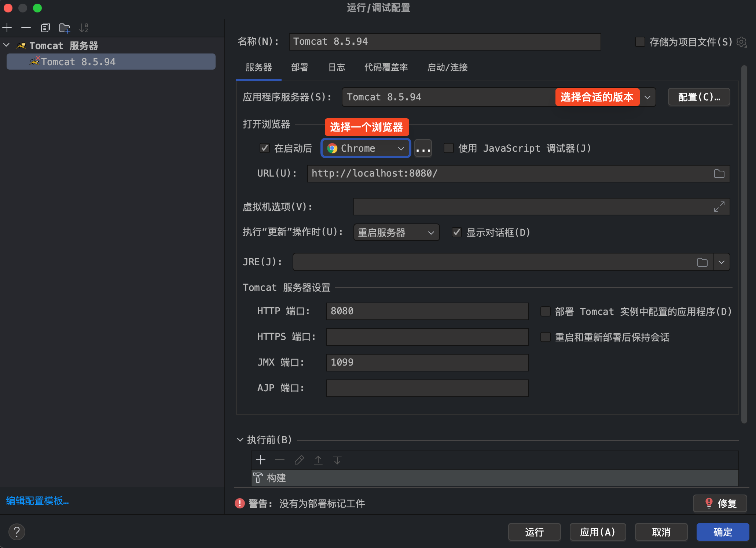Browse for a JRE folder
This screenshot has width=756, height=548.
[x=702, y=262]
